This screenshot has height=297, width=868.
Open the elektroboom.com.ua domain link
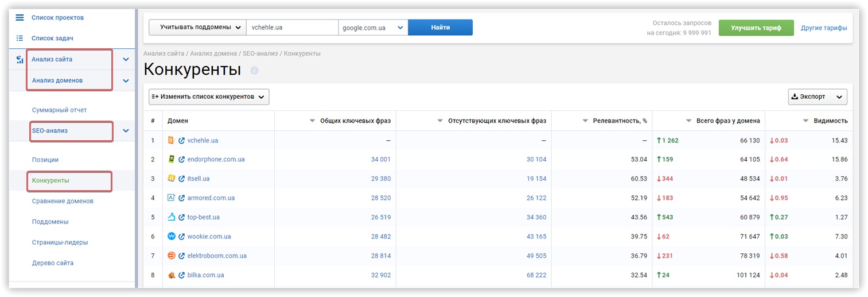coord(217,256)
